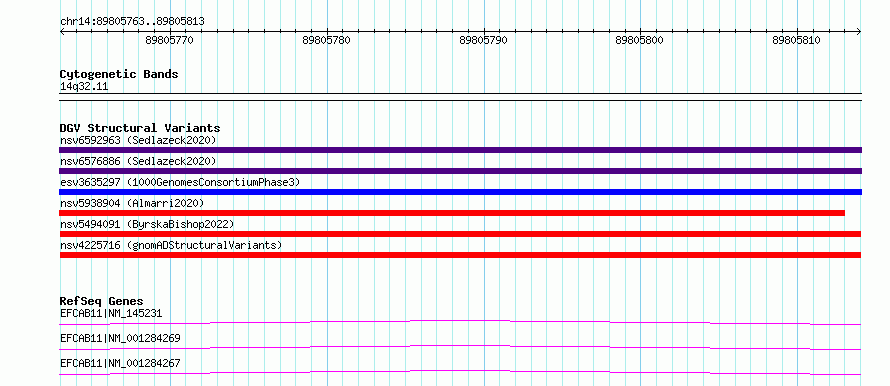Select variant label nsv6592963 (Sedlazeck2020)

(x=138, y=140)
